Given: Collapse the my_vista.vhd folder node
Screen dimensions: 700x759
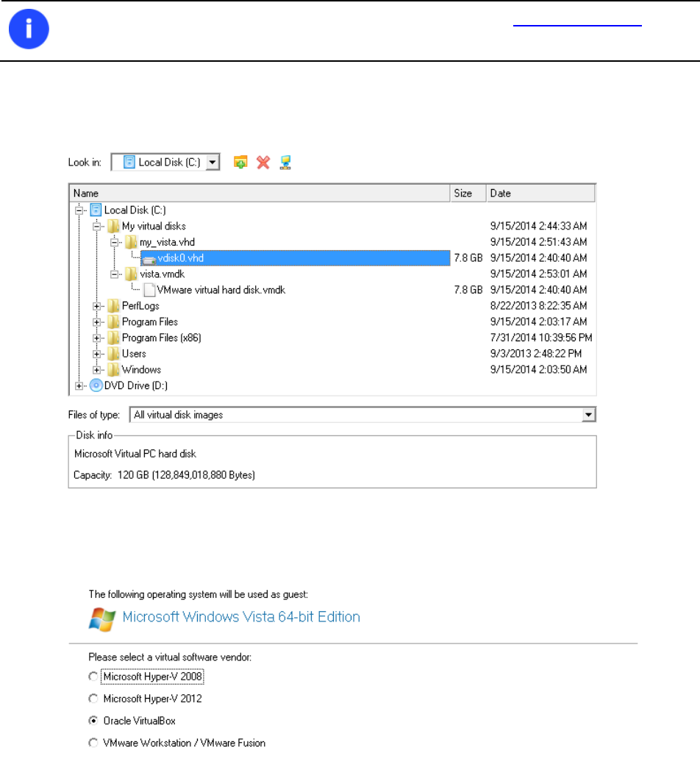Looking at the screenshot, I should click(114, 242).
